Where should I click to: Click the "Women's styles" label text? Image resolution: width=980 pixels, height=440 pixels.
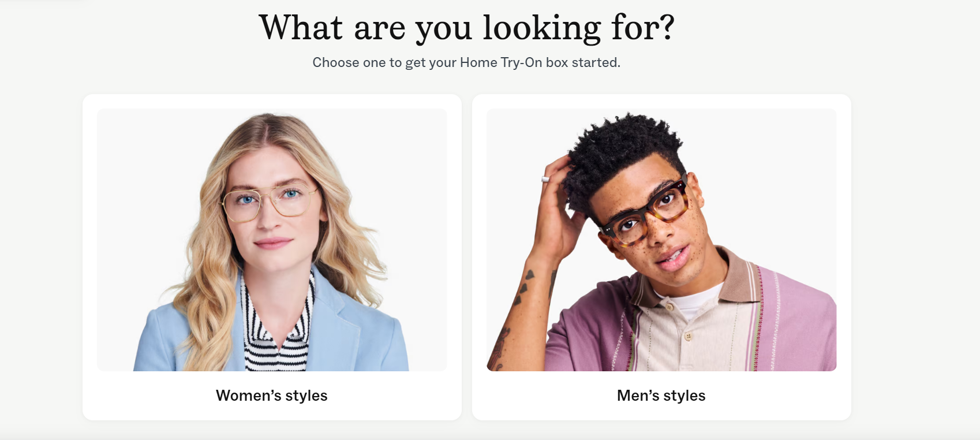[272, 396]
